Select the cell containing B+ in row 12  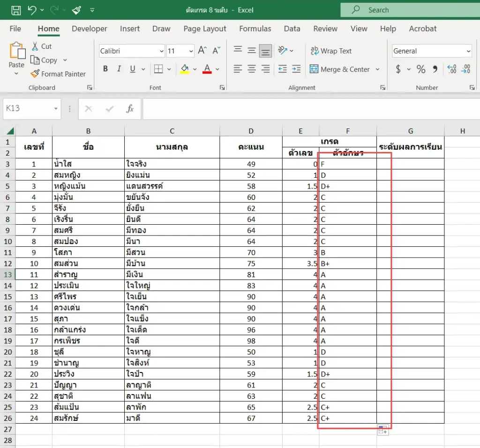point(348,263)
